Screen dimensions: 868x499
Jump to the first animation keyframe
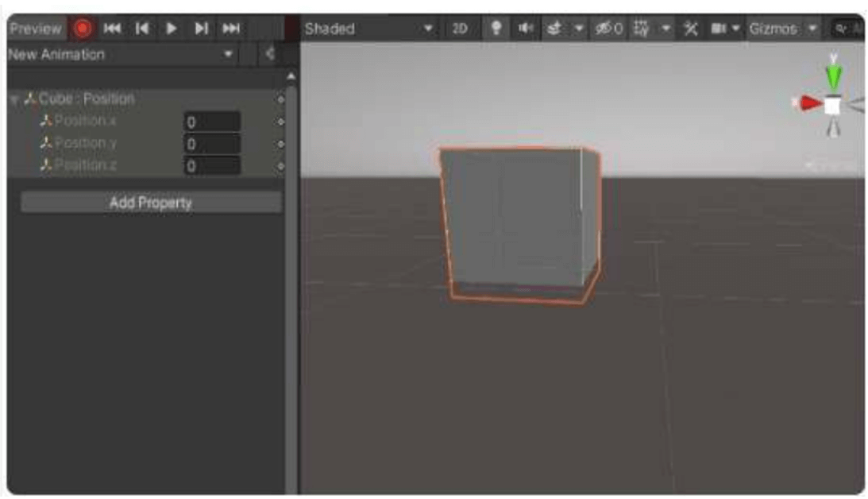click(x=113, y=29)
